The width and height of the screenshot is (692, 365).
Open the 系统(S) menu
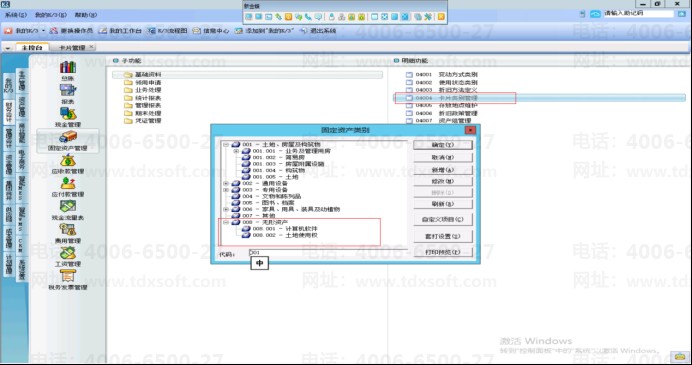coord(16,15)
